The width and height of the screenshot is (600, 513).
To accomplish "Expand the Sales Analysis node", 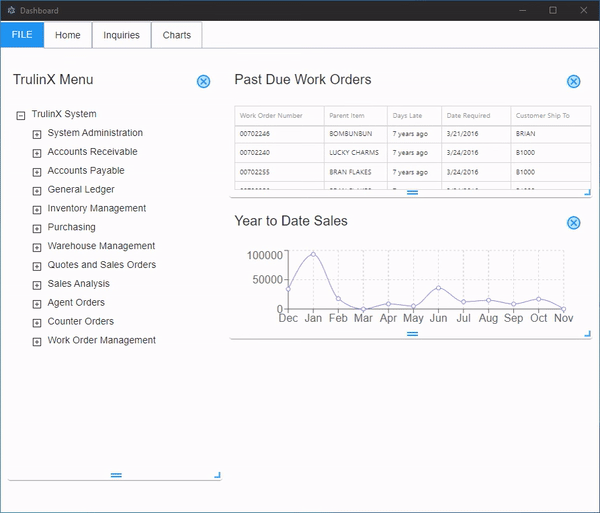I will coord(37,285).
